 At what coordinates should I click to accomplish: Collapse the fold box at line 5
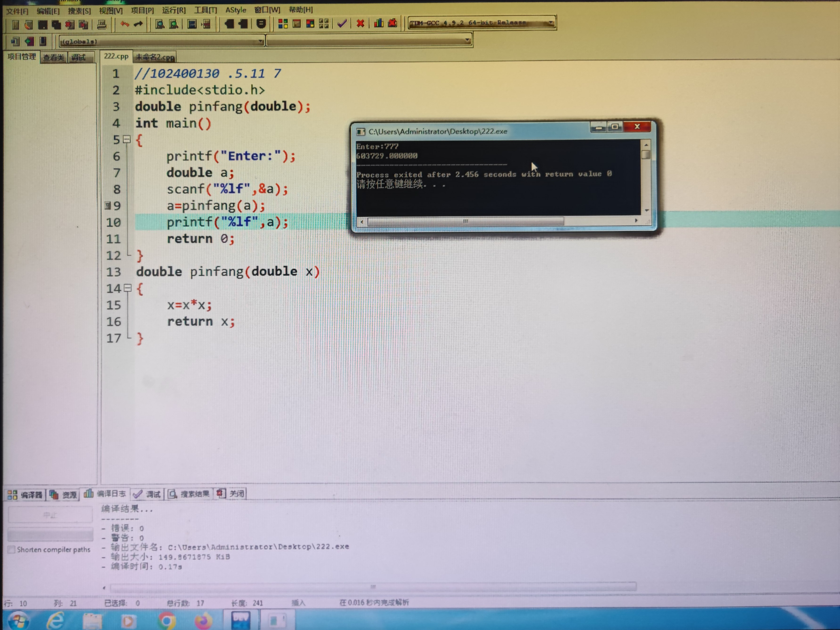click(127, 139)
